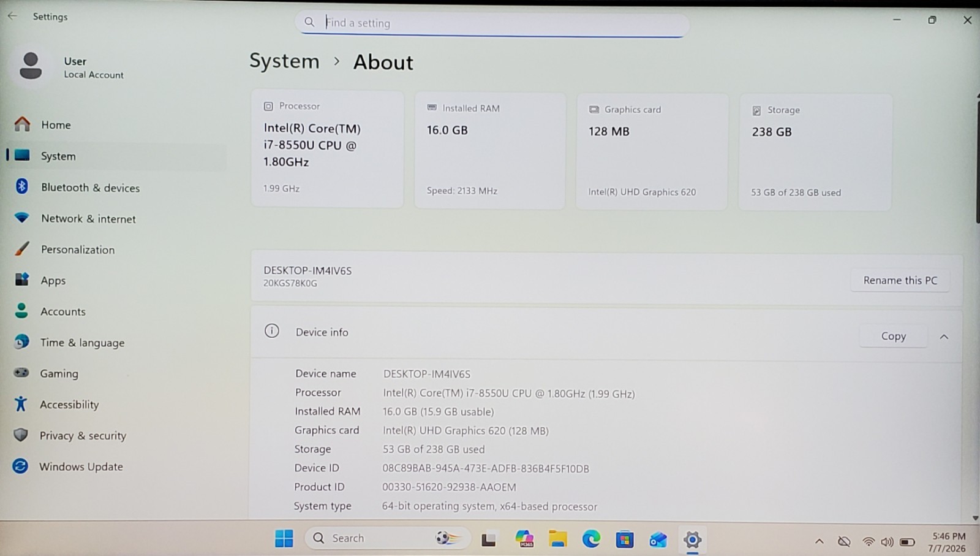The width and height of the screenshot is (980, 556).
Task: Focus the Find a setting search box
Action: click(x=492, y=23)
